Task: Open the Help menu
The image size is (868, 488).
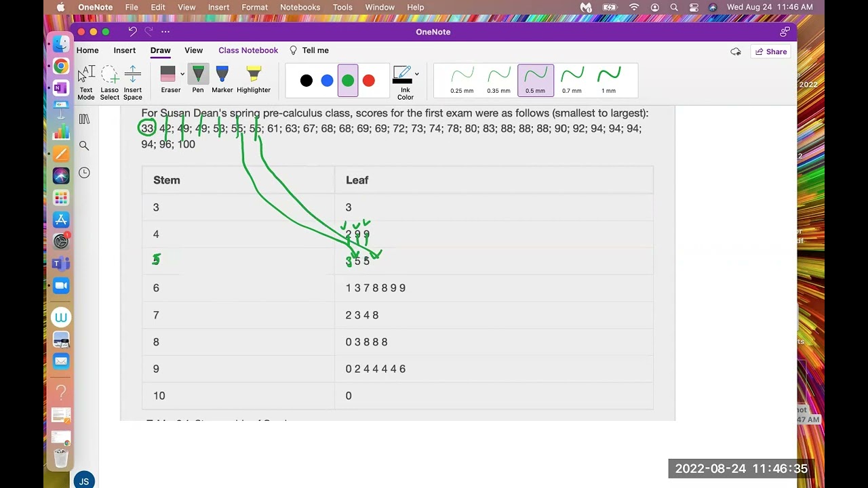Action: (416, 7)
